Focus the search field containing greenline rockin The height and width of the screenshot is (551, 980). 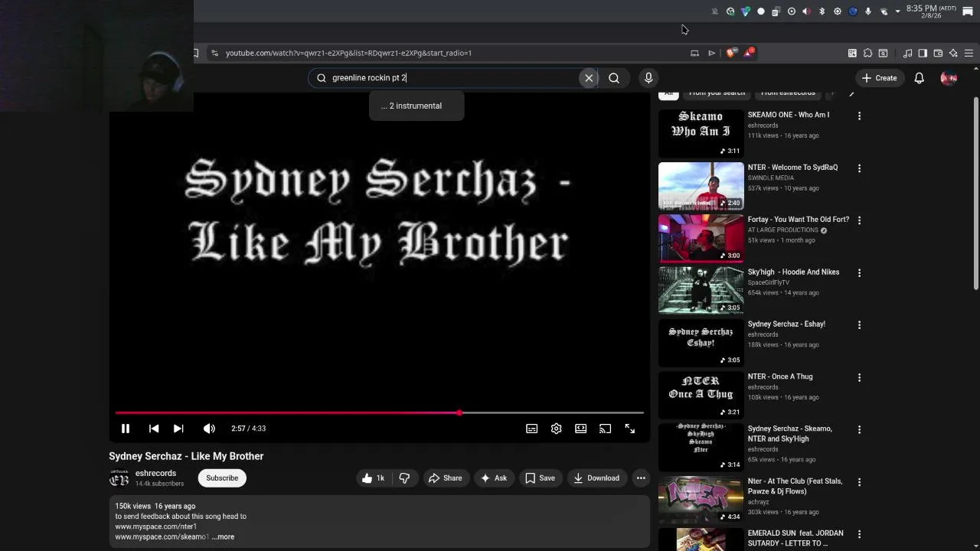click(452, 78)
